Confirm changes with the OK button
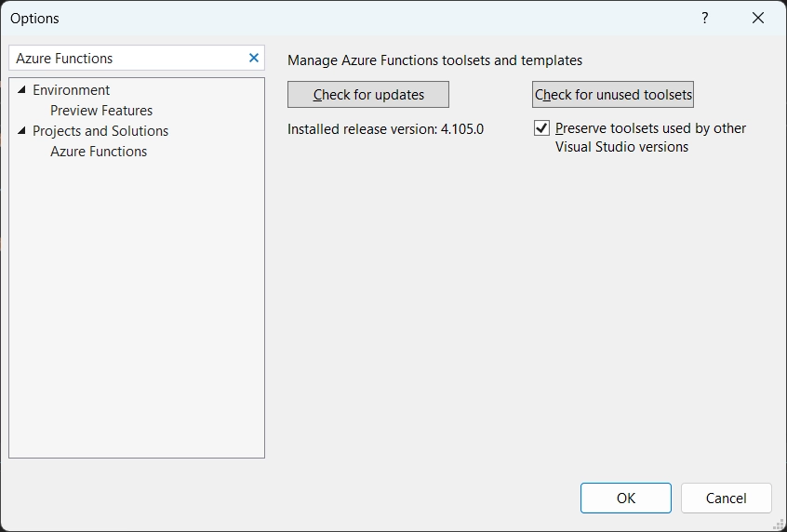Viewport: 787px width, 532px height. (626, 498)
